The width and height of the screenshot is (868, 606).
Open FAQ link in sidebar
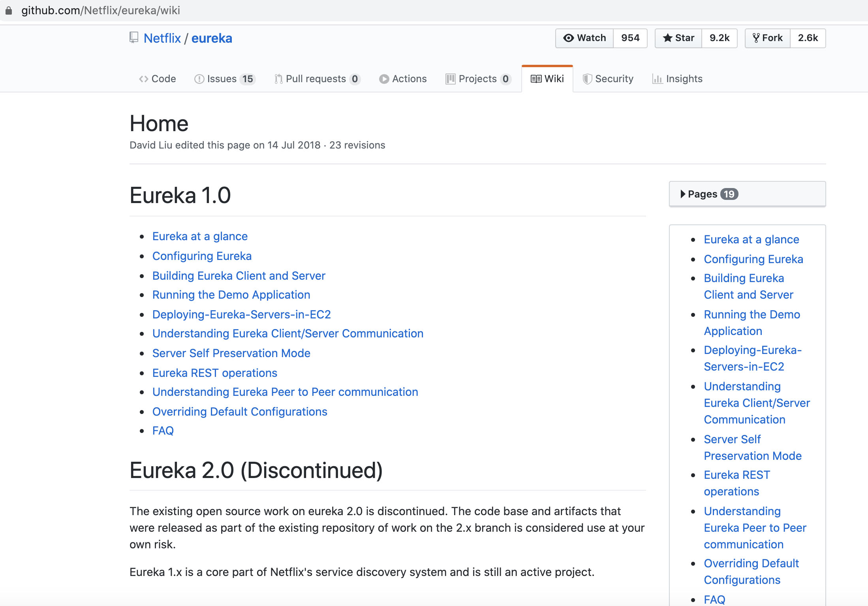tap(714, 600)
